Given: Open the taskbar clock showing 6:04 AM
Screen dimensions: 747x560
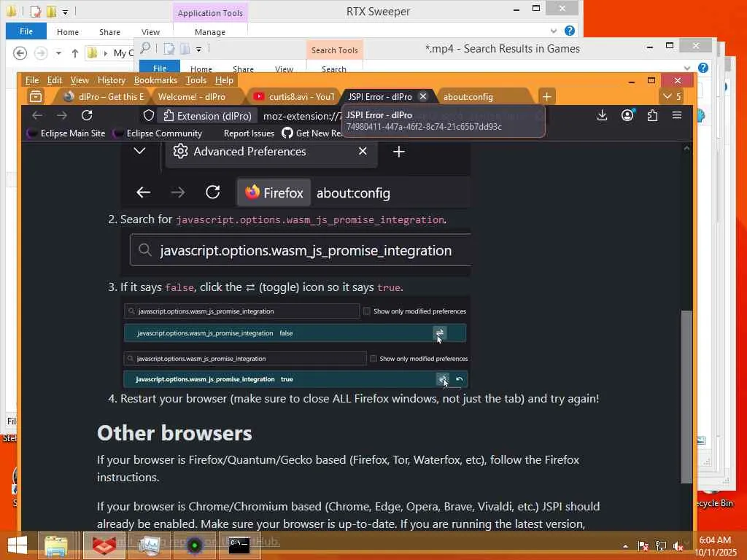Looking at the screenshot, I should pyautogui.click(x=715, y=545).
